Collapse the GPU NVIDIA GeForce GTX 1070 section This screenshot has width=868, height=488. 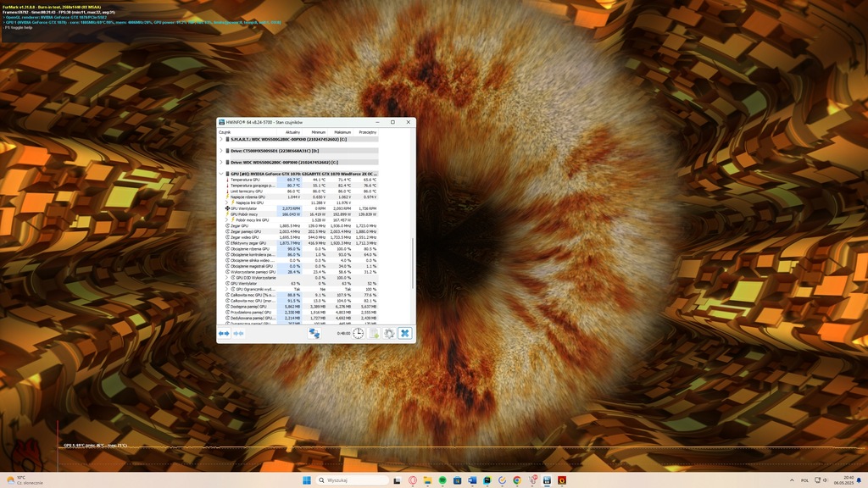coord(221,174)
